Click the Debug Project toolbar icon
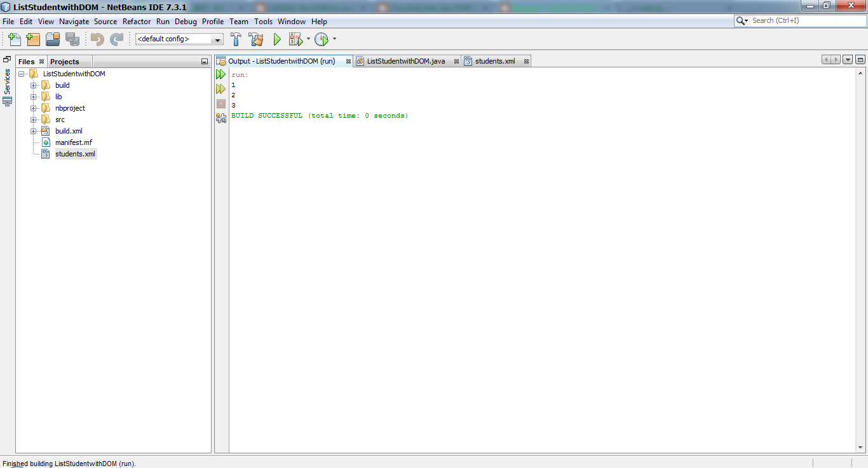This screenshot has height=468, width=868. point(295,39)
